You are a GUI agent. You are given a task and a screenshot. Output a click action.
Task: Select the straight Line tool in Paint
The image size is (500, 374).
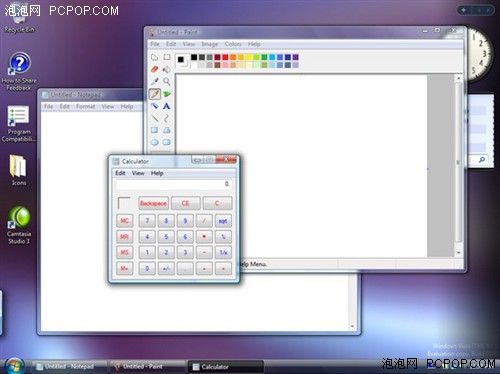(x=154, y=118)
